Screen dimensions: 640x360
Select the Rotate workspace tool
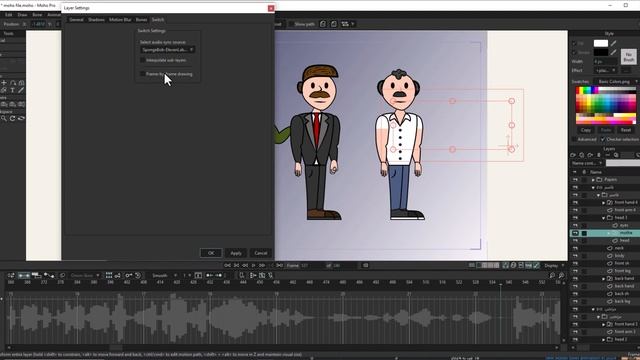click(13, 118)
